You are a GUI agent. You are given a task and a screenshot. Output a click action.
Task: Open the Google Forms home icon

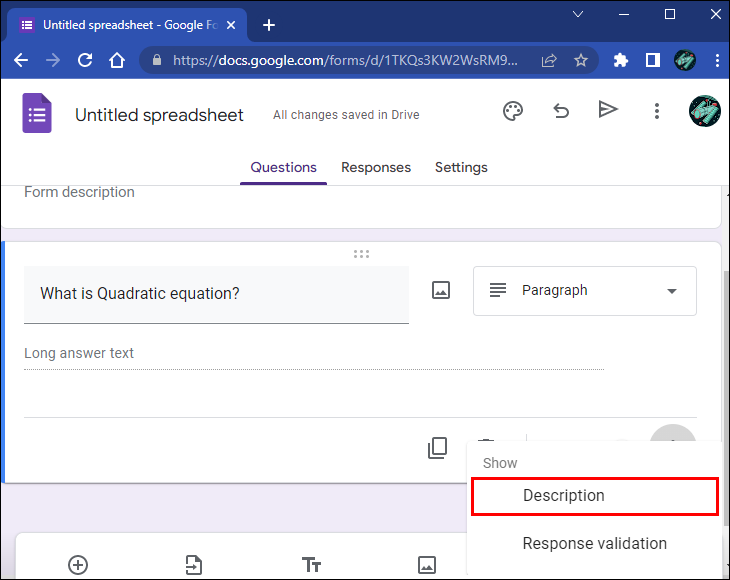[37, 113]
